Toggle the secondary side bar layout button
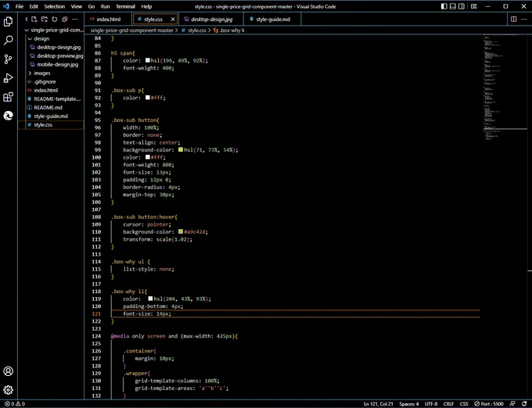Viewport: 532px width, 408px height. 462,6
